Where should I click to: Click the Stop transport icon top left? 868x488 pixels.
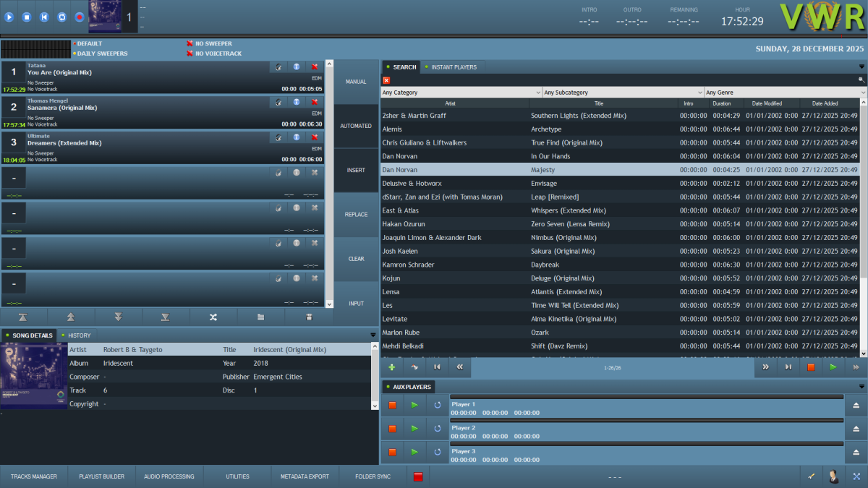(26, 17)
